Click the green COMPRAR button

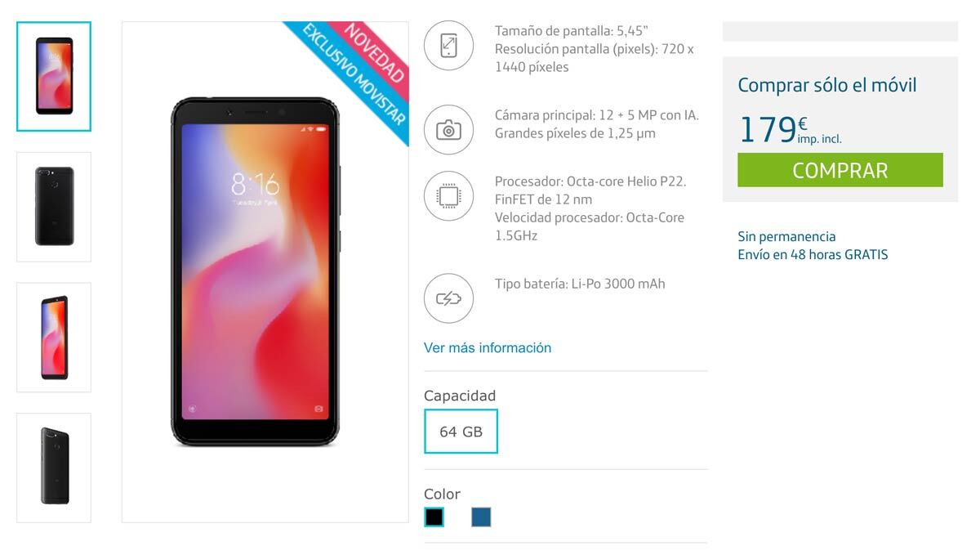click(840, 170)
